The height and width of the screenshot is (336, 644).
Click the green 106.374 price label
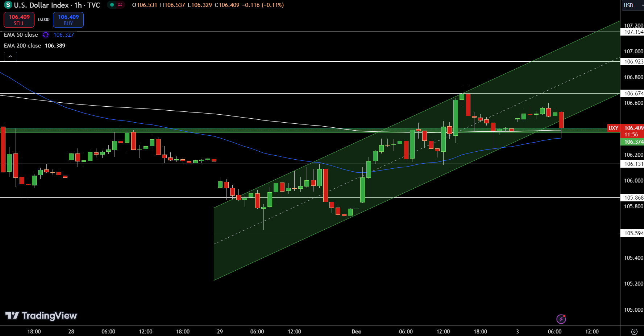click(632, 142)
